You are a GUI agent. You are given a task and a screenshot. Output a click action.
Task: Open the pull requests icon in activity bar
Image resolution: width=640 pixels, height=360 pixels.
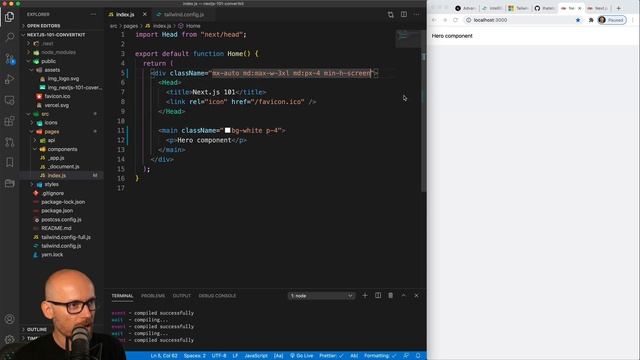point(9,142)
